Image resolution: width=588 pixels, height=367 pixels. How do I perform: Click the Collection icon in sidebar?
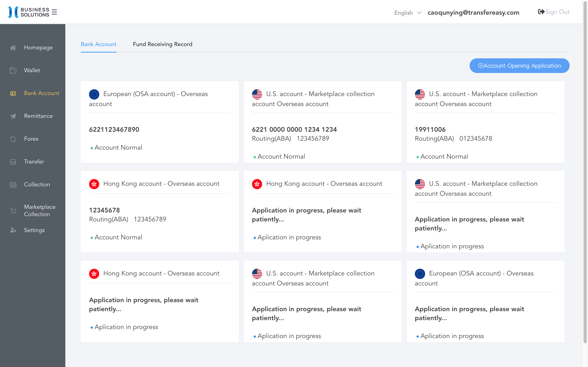coord(13,185)
